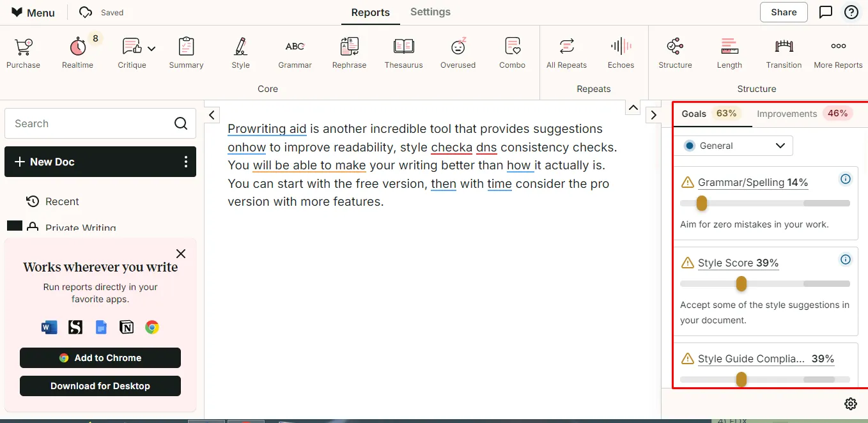The width and height of the screenshot is (868, 423).
Task: Open the Recent documents item
Action: (52, 201)
